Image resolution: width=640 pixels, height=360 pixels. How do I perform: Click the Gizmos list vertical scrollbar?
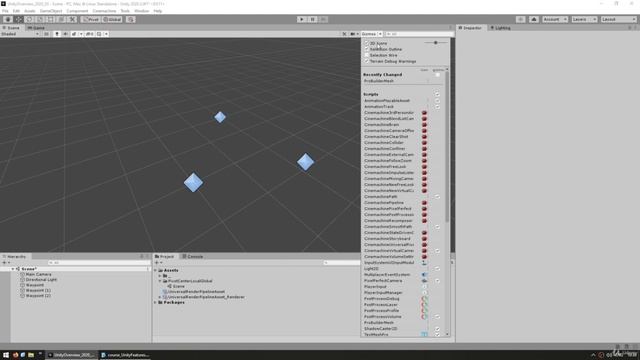pos(447,147)
